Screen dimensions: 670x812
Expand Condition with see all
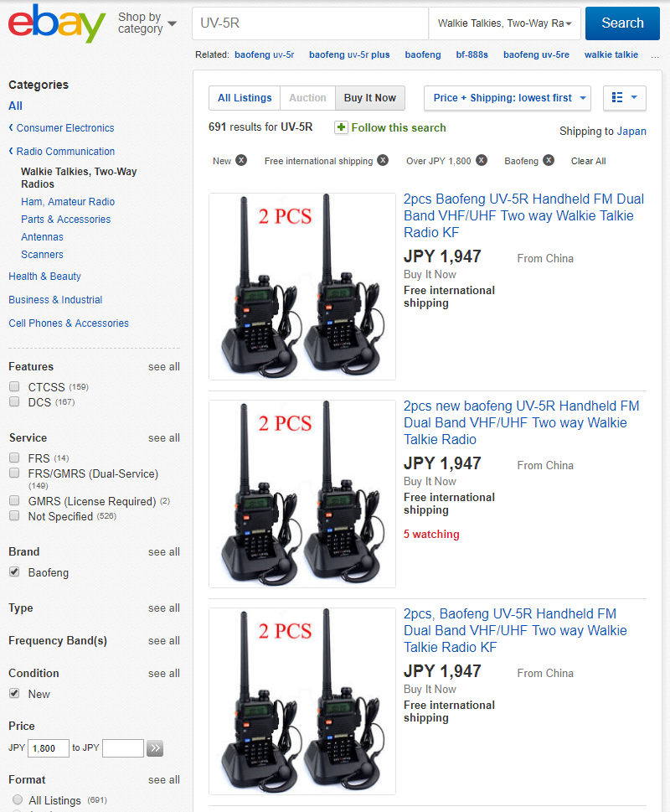[x=164, y=674]
